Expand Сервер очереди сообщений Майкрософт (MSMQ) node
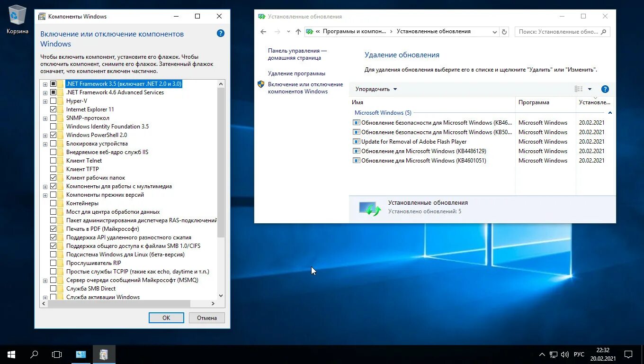This screenshot has width=644, height=364. (x=45, y=280)
